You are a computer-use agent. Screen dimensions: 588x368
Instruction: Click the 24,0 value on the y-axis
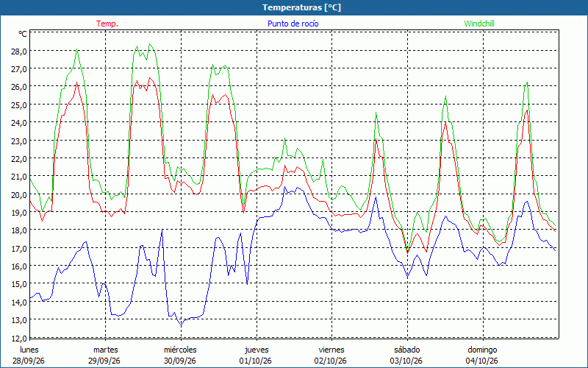(x=19, y=123)
